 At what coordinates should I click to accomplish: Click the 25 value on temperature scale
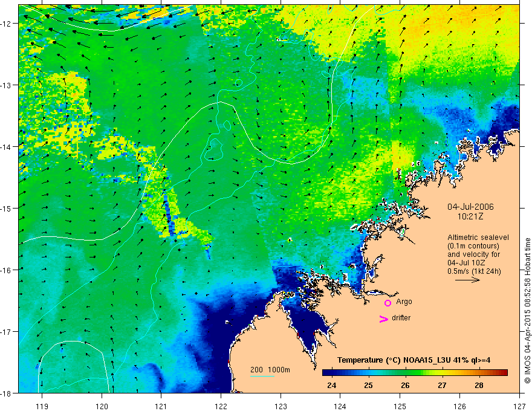[368, 385]
